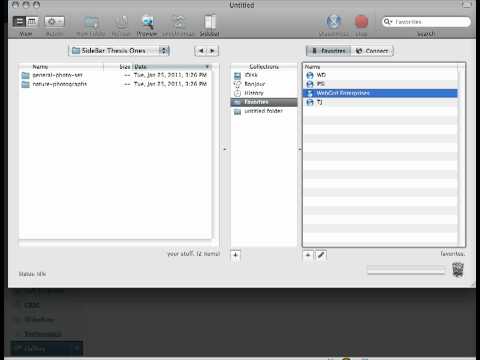Select untitled folder in Collections
The width and height of the screenshot is (480, 360).
(264, 111)
